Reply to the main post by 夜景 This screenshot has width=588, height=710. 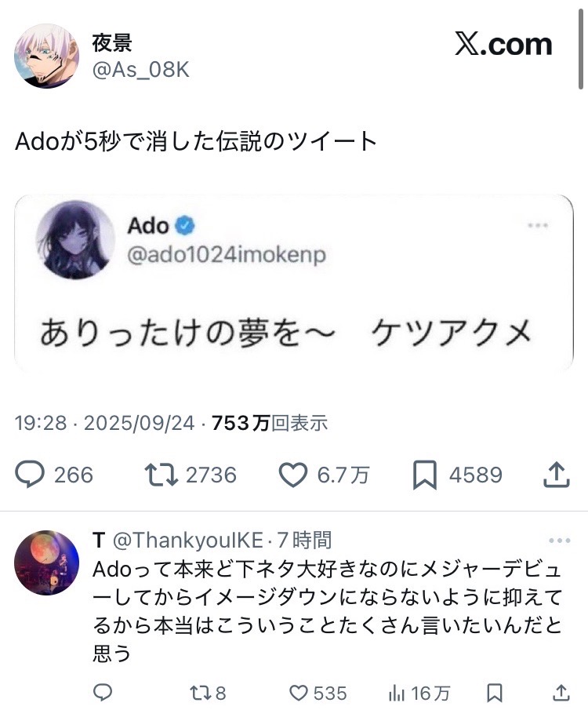click(32, 475)
